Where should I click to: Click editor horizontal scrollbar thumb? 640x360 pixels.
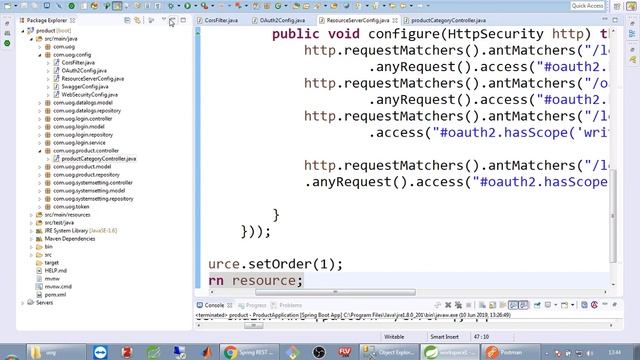[x=335, y=292]
